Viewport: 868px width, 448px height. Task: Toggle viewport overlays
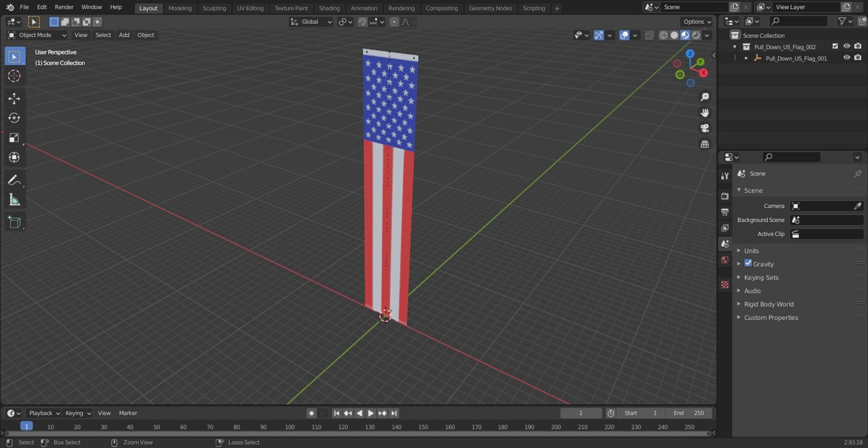624,35
